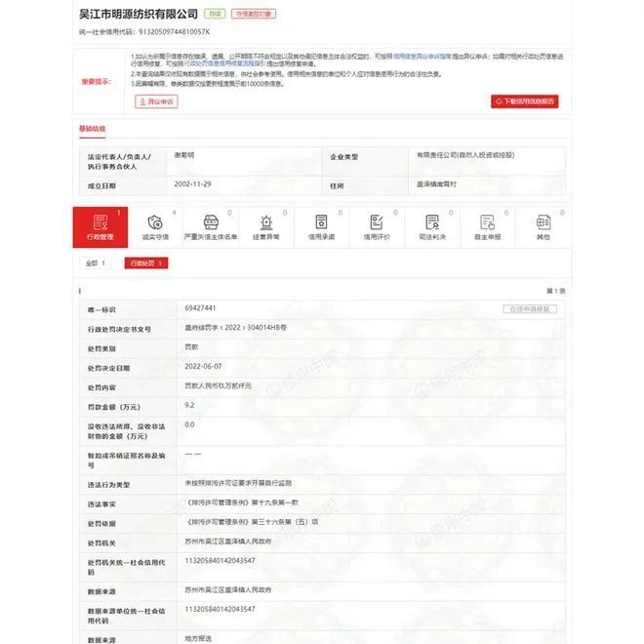The height and width of the screenshot is (644, 644).
Task: Click the 守信激励对象 tag
Action: [x=254, y=15]
